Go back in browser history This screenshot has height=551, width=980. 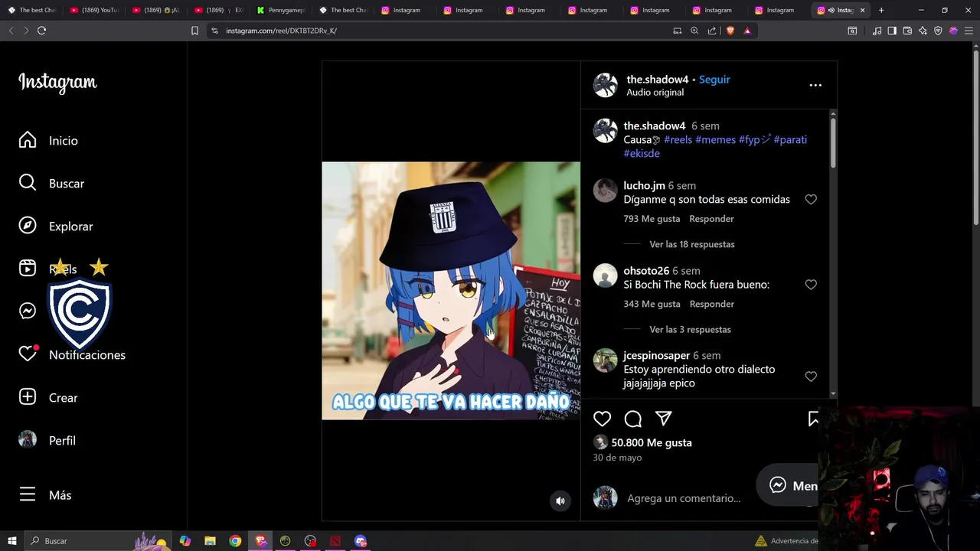(x=11, y=31)
